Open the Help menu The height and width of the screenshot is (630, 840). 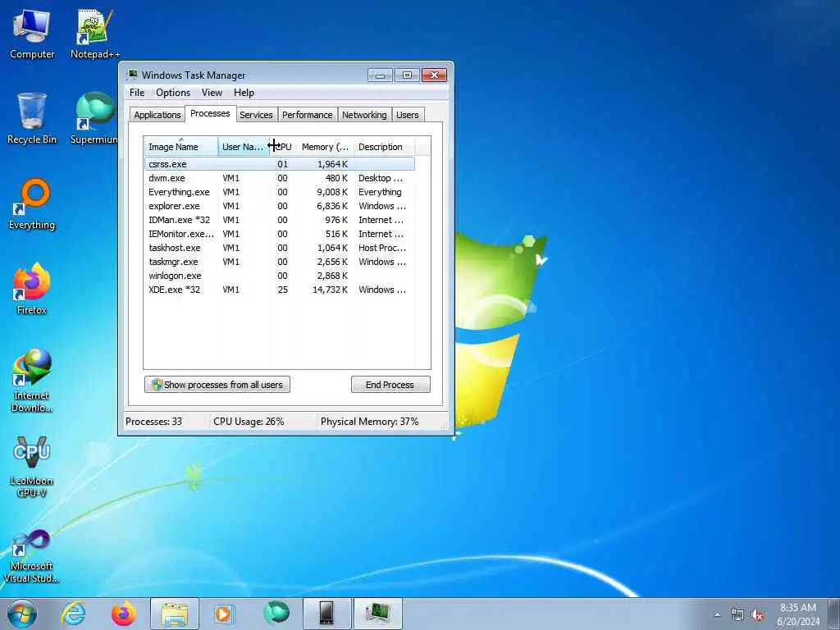[244, 93]
